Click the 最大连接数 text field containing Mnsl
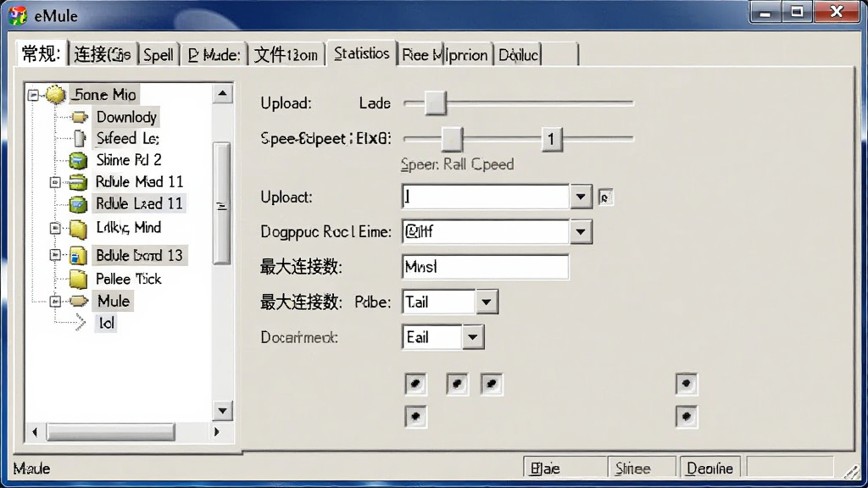Viewport: 868px width, 488px height. (485, 267)
